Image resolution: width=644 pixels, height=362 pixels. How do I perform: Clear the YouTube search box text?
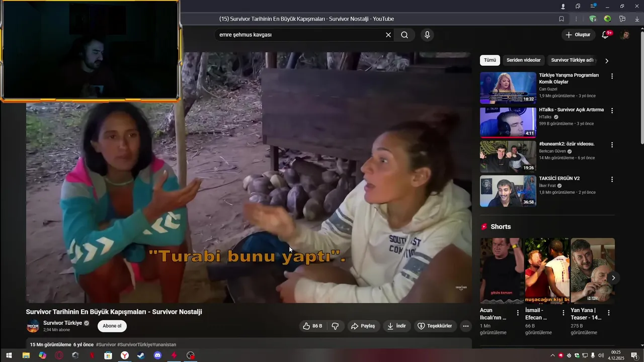click(x=388, y=35)
